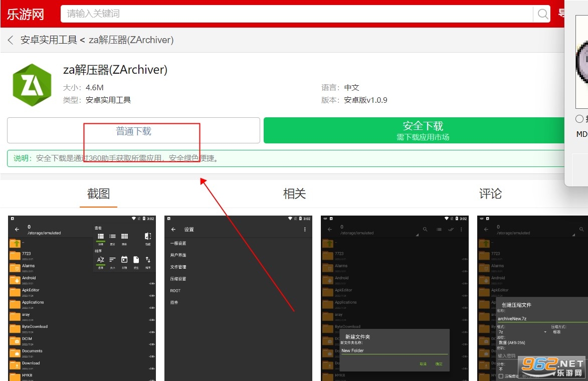Click the 乐游网 site logo
This screenshot has width=588, height=381.
click(x=25, y=14)
